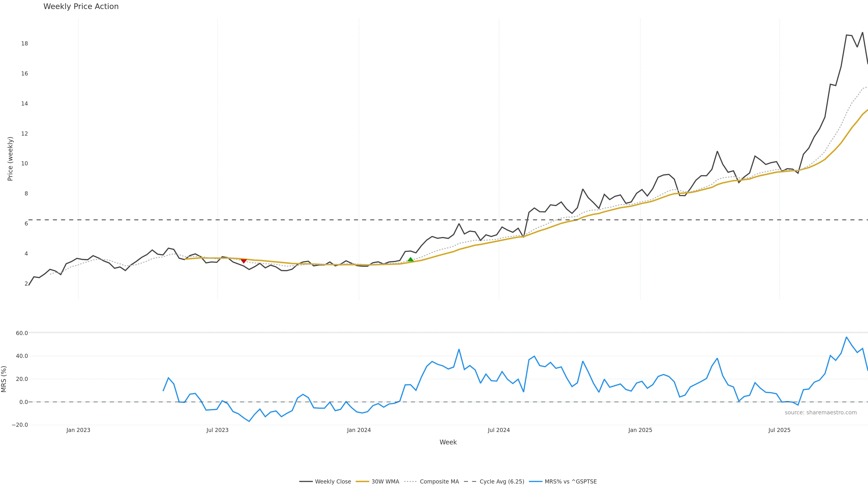
Task: Click the green up-triangle marker on chart
Action: pos(410,259)
